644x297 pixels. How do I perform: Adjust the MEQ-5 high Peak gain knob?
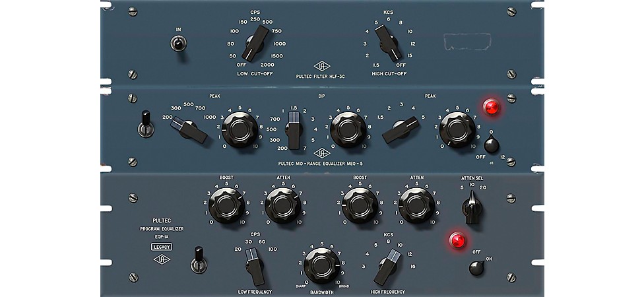(x=457, y=129)
